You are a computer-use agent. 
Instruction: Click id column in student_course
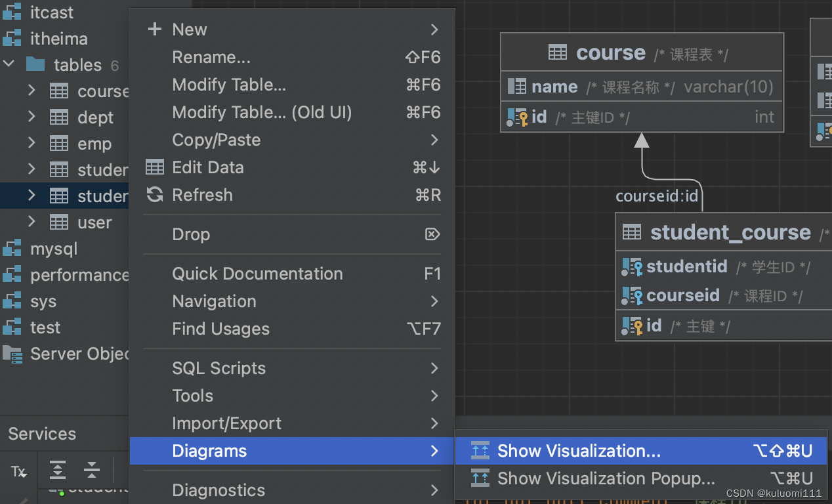point(724,325)
